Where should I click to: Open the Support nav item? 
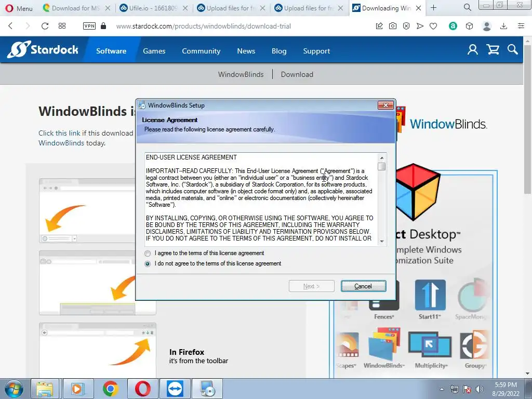pos(316,51)
